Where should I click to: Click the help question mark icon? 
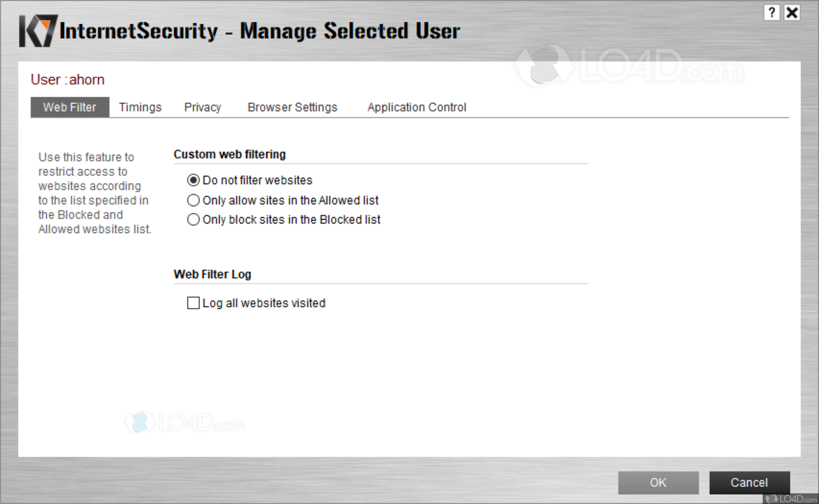tap(771, 13)
